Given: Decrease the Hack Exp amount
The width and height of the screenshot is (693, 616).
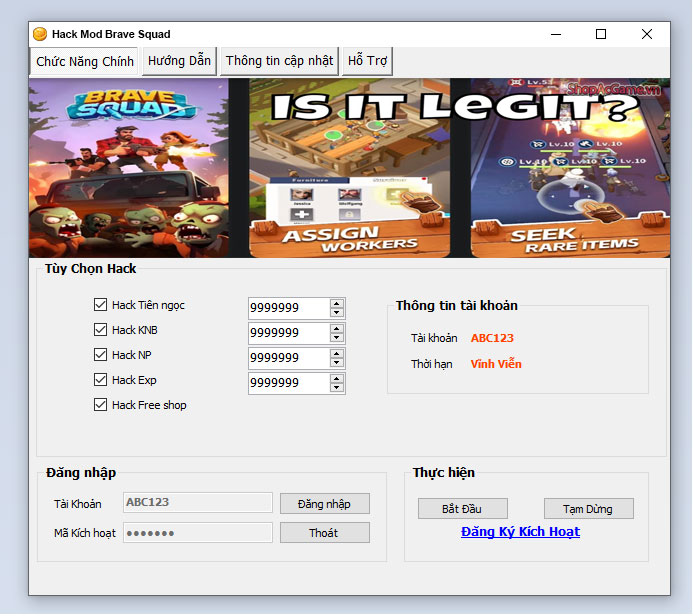Looking at the screenshot, I should 337,388.
